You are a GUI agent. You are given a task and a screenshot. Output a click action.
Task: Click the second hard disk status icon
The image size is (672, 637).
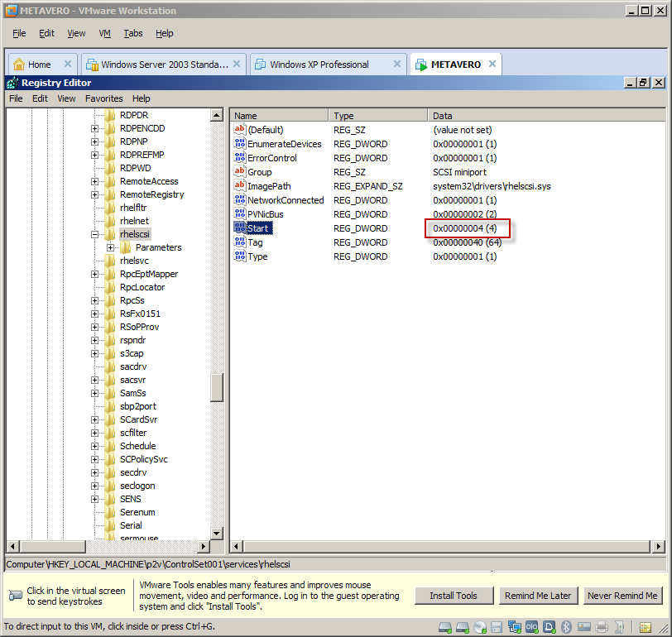tap(463, 627)
